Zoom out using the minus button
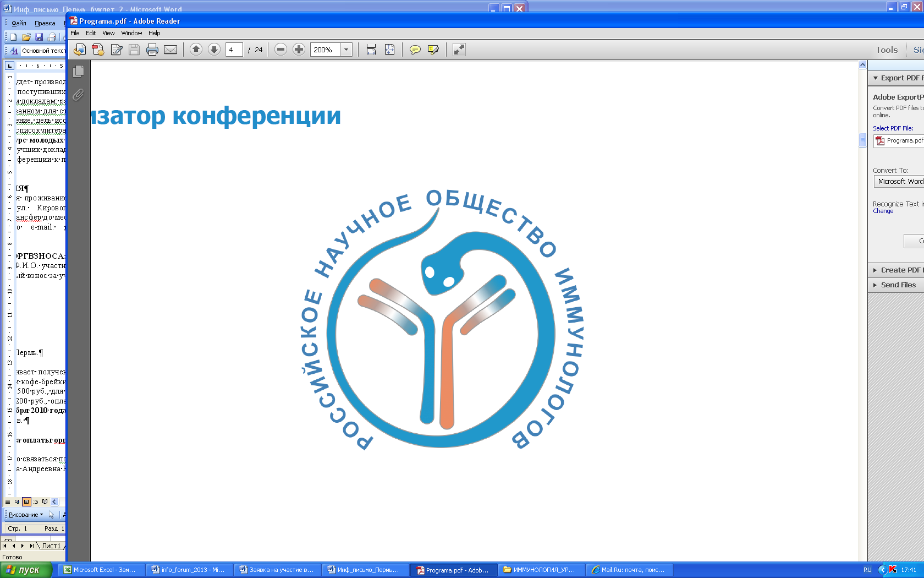Screen dimensions: 924x578 coord(280,50)
